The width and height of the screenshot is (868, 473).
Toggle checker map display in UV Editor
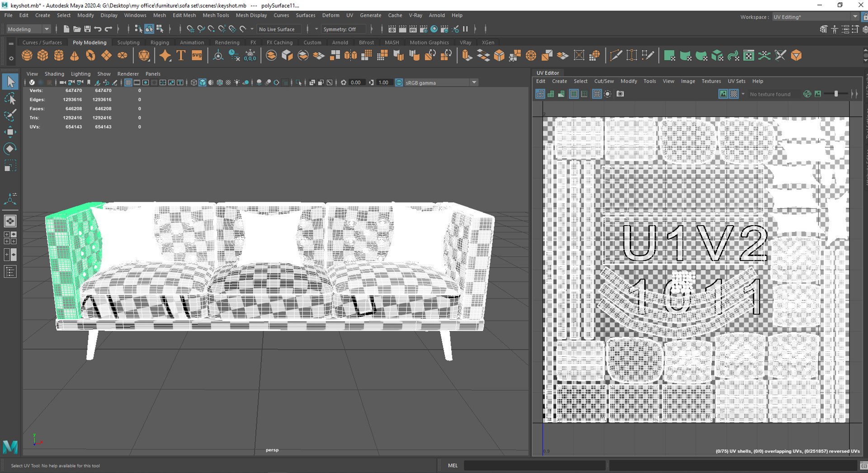[734, 94]
